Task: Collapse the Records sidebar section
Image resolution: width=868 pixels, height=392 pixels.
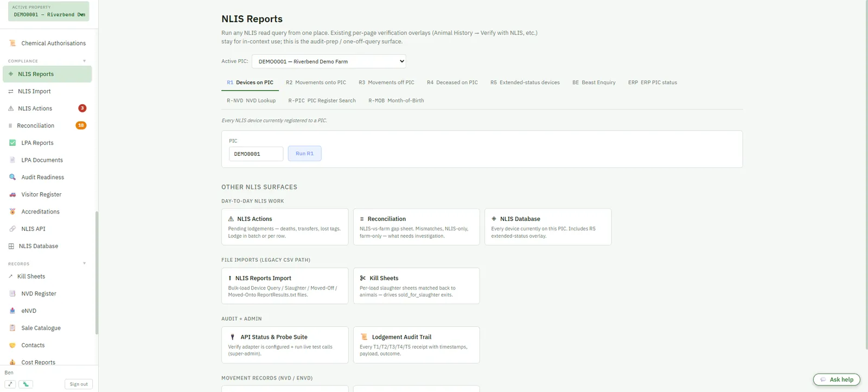Action: point(84,263)
